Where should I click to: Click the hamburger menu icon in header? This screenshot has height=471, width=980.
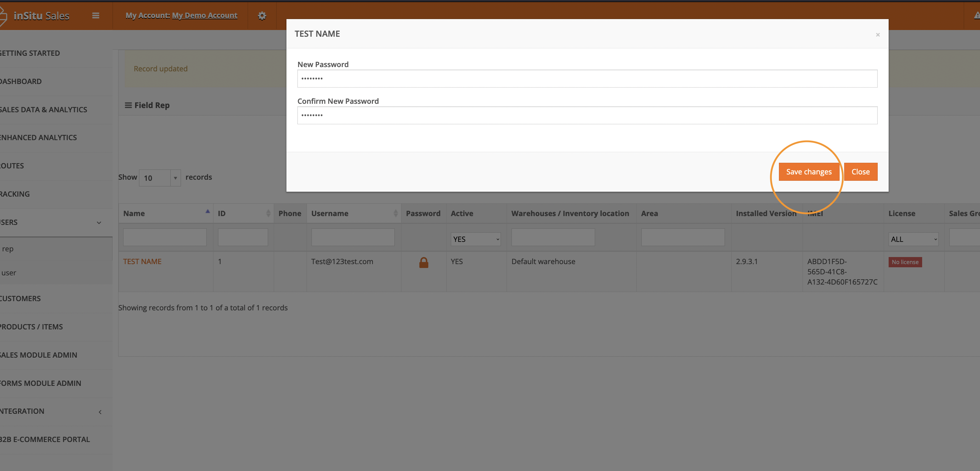(x=96, y=16)
